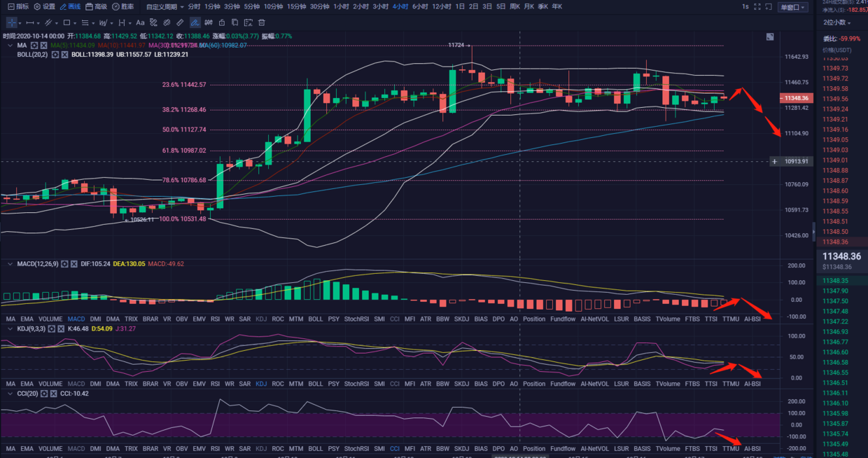Select the text annotation tool (Aa)
The image size is (868, 458).
[x=140, y=22]
